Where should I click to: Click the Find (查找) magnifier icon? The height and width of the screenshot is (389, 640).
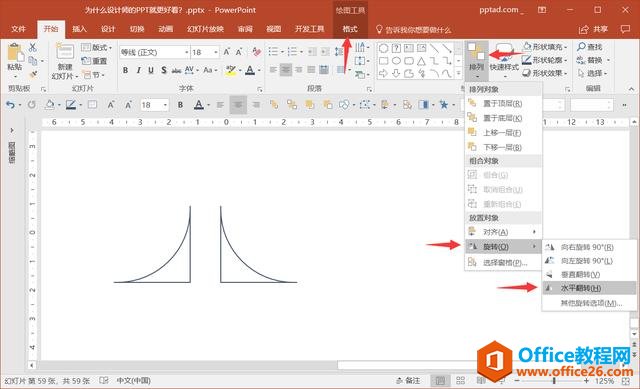click(x=581, y=47)
